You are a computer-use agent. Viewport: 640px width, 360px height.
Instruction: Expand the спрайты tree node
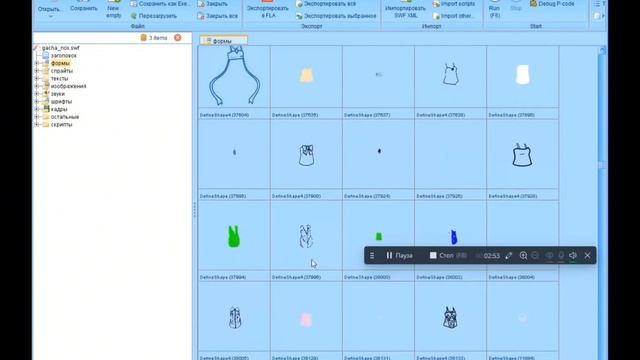(37, 71)
